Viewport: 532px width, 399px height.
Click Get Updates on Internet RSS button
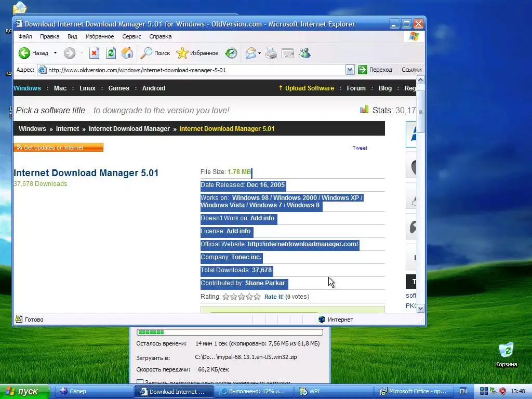(x=58, y=147)
